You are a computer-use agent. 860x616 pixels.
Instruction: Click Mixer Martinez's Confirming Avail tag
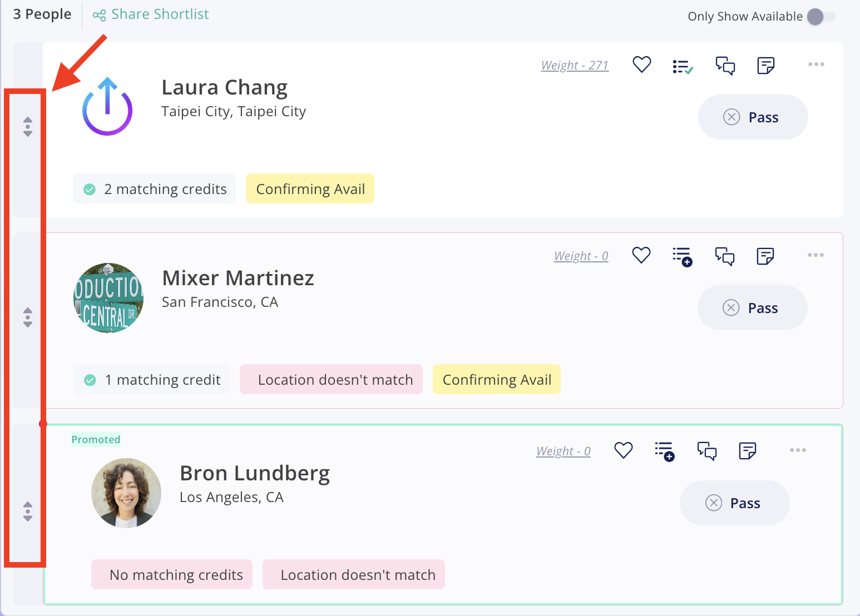(x=497, y=380)
